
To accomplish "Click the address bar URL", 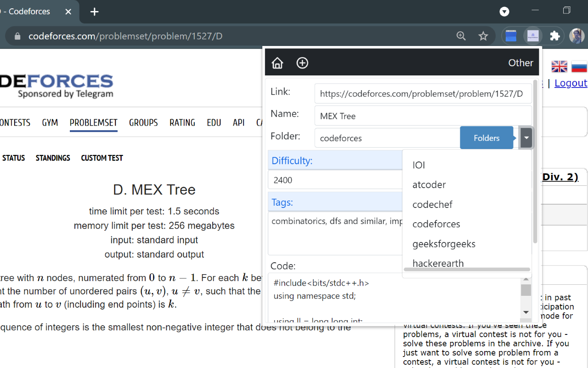I will (125, 36).
